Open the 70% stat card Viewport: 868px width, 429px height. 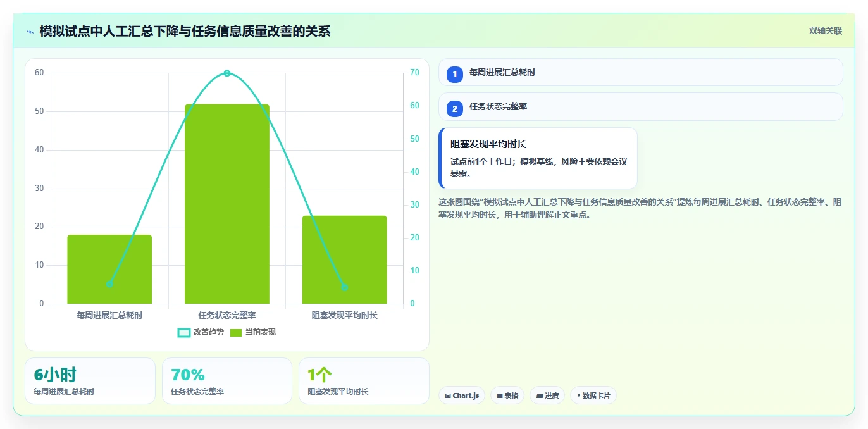click(x=227, y=381)
